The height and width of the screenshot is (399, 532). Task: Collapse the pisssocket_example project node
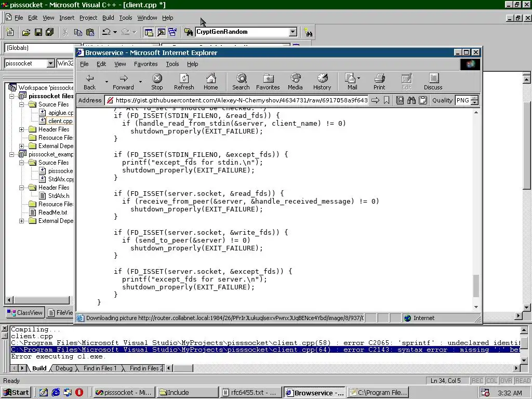(x=12, y=154)
